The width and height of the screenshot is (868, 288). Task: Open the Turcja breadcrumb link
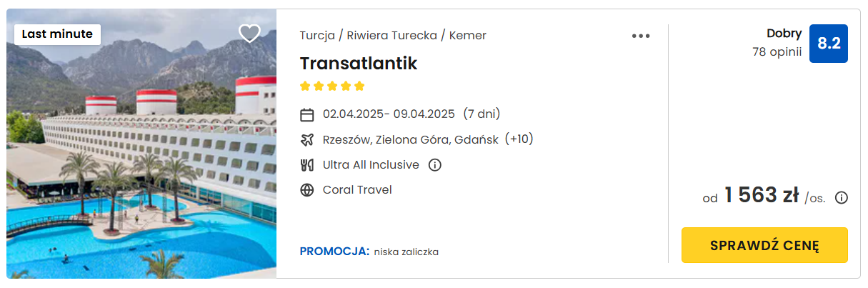pyautogui.click(x=317, y=35)
